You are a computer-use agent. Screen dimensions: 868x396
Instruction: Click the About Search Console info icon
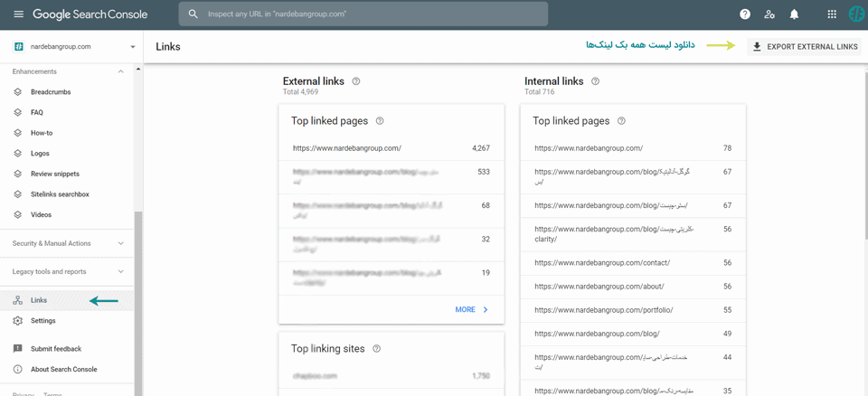click(x=18, y=370)
